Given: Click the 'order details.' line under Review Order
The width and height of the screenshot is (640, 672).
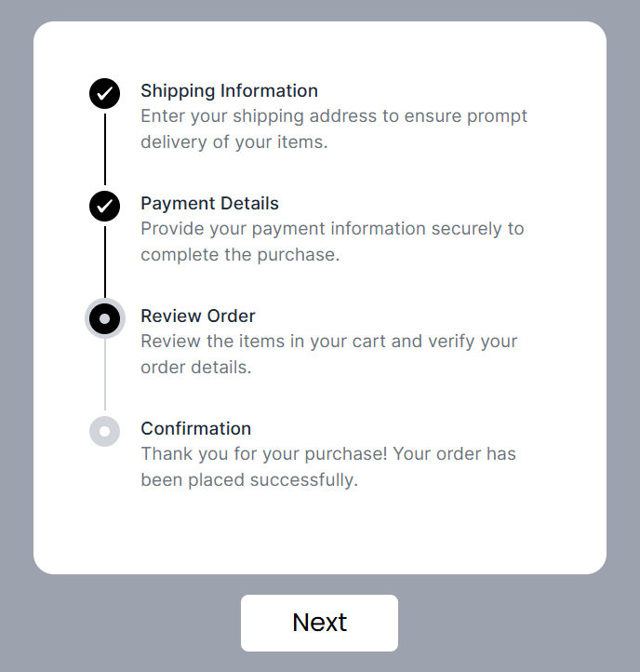Looking at the screenshot, I should pyautogui.click(x=195, y=368).
